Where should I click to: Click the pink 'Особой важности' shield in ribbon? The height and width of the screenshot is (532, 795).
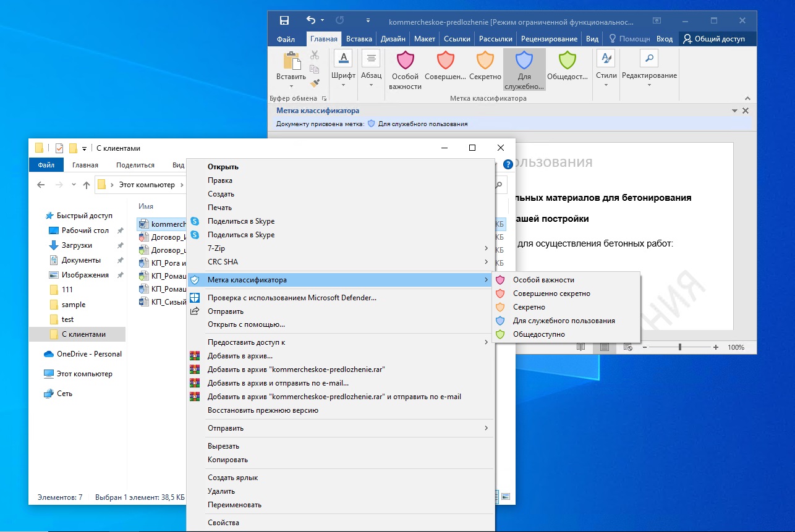(405, 61)
